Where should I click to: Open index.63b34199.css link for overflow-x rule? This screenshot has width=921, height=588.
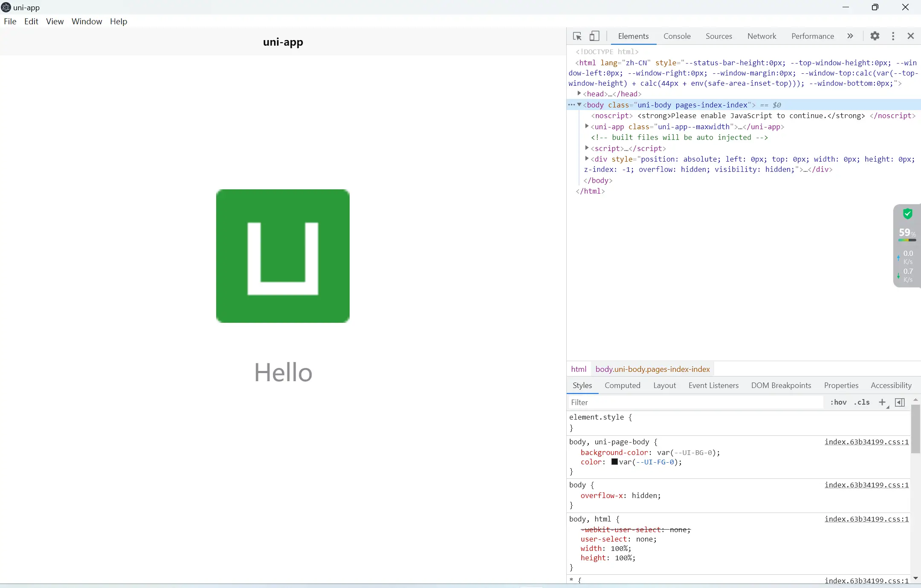tap(866, 485)
